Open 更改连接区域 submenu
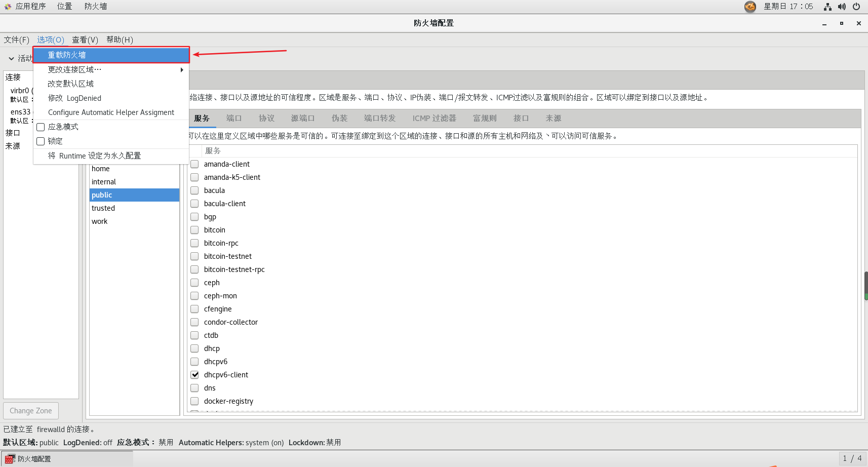Screen dimensions: 868x467 [111, 69]
